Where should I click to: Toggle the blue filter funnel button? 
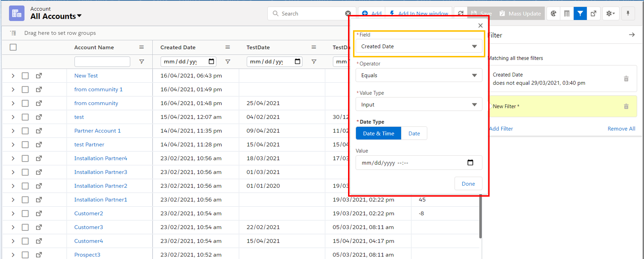click(580, 14)
